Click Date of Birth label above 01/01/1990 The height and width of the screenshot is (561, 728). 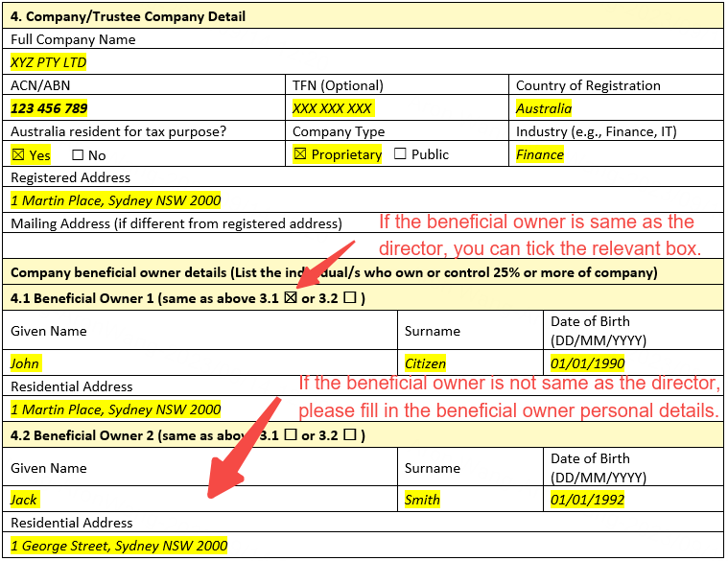point(599,331)
